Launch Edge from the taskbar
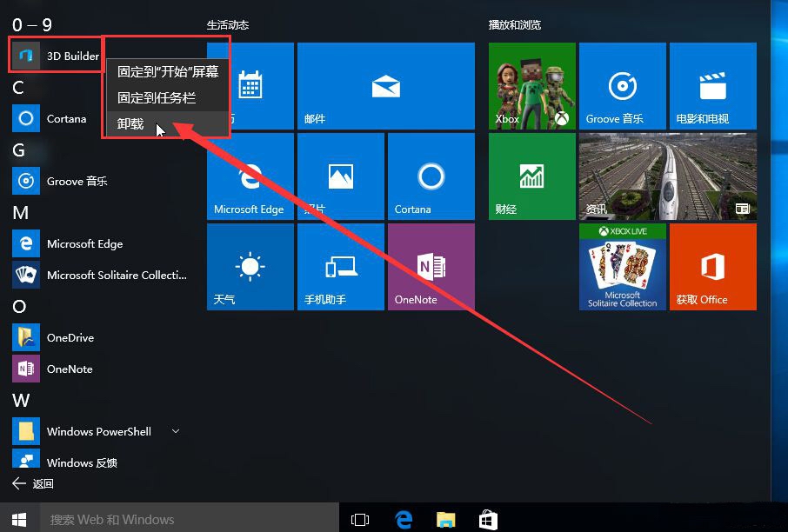This screenshot has width=788, height=532. tap(404, 520)
